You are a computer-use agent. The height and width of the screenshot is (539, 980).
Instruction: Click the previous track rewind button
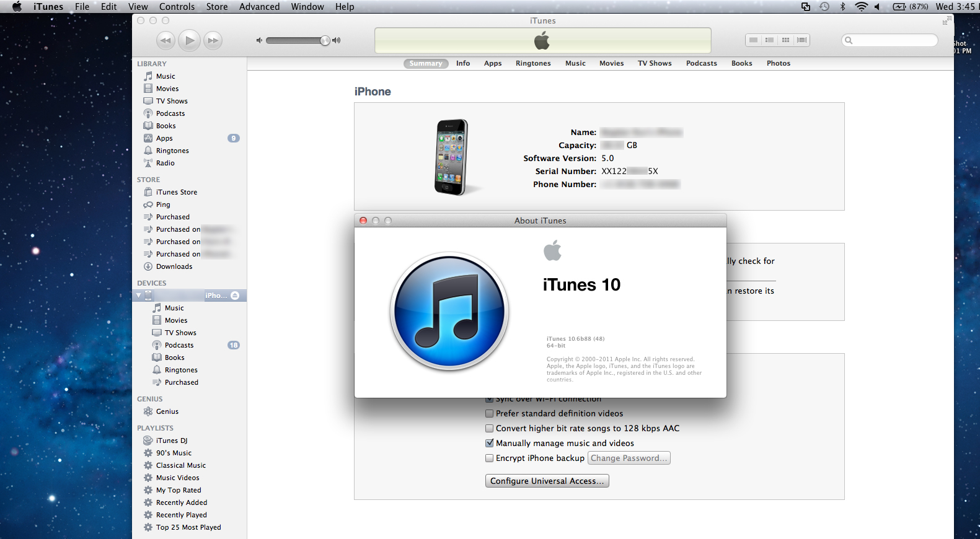tap(166, 40)
